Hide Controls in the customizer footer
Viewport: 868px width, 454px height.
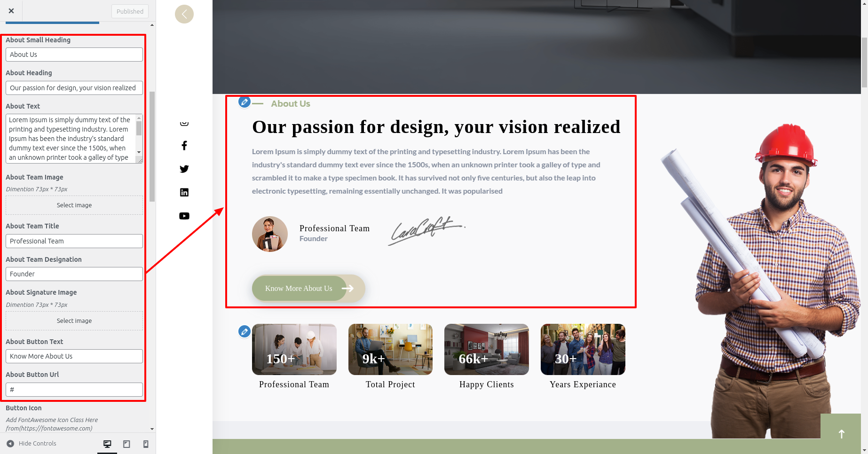pos(32,443)
